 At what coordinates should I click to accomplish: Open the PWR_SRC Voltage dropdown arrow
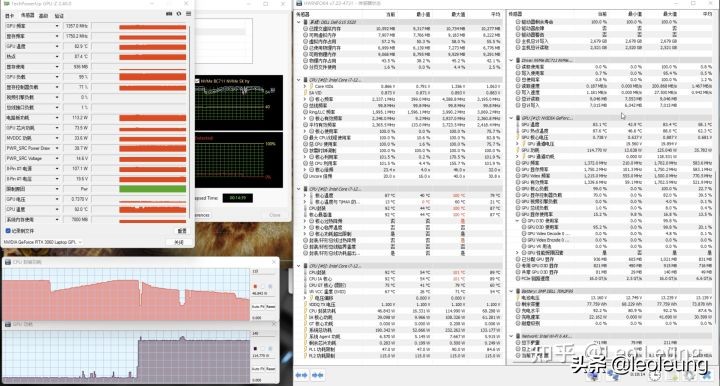tap(57, 158)
